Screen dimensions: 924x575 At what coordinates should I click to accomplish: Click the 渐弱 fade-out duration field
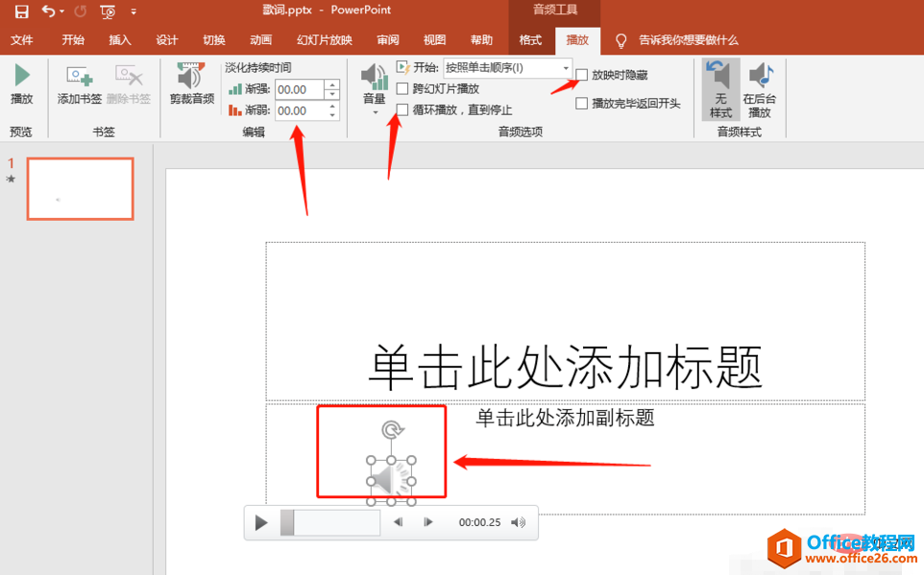[x=300, y=110]
